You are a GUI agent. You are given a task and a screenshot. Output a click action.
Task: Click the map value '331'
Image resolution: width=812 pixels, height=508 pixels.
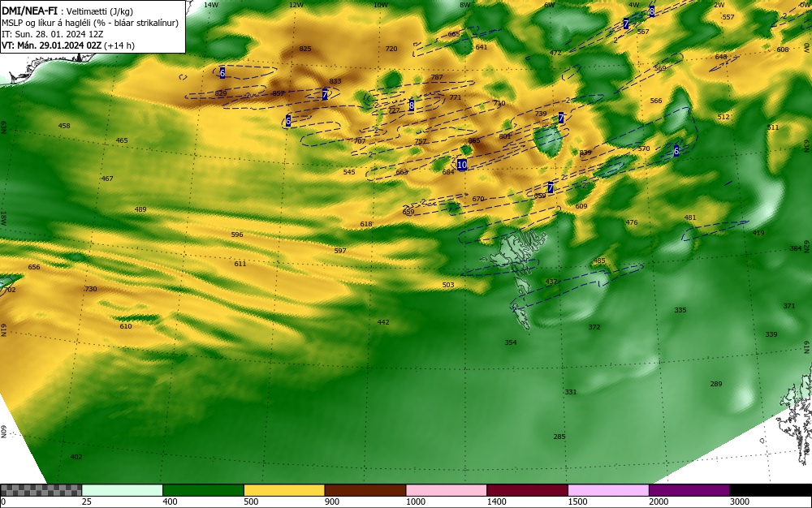(x=571, y=392)
